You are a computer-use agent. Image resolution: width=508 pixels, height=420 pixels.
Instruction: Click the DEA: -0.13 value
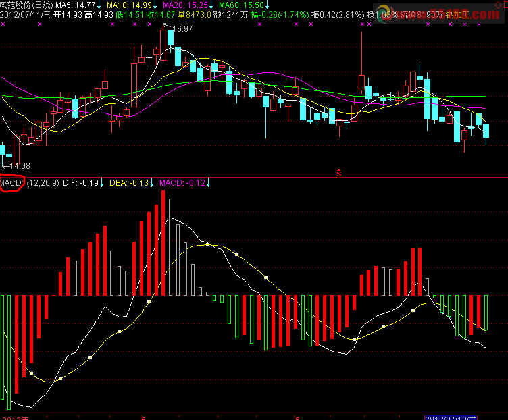[129, 183]
